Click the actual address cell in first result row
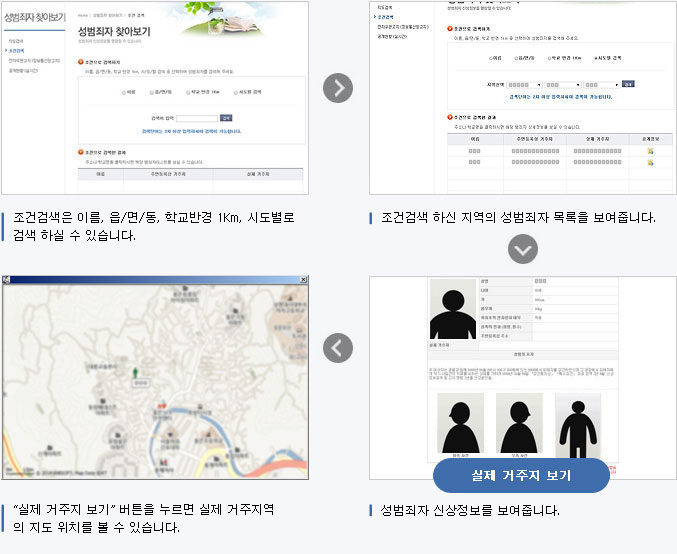This screenshot has height=554, width=677. (x=598, y=151)
